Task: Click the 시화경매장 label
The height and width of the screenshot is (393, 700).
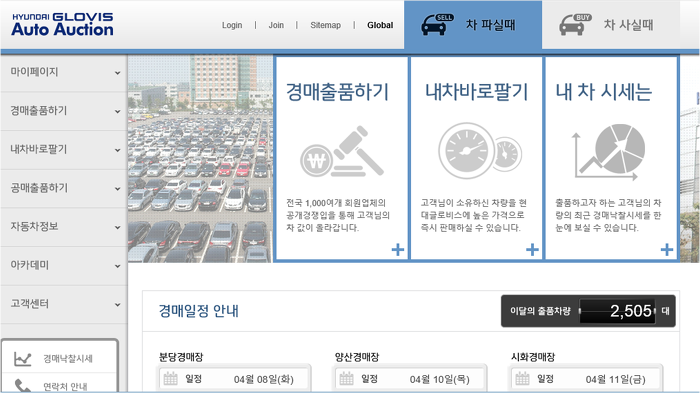Action: (x=533, y=357)
